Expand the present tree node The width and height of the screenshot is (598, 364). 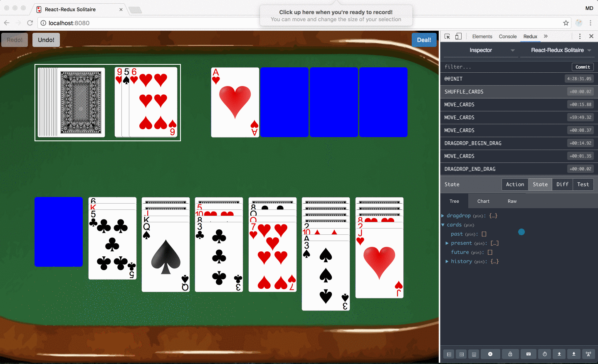point(447,243)
